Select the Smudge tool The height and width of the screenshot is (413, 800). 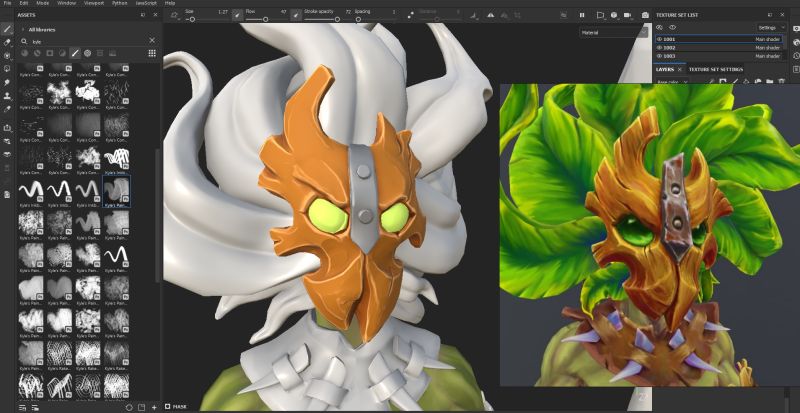[7, 82]
